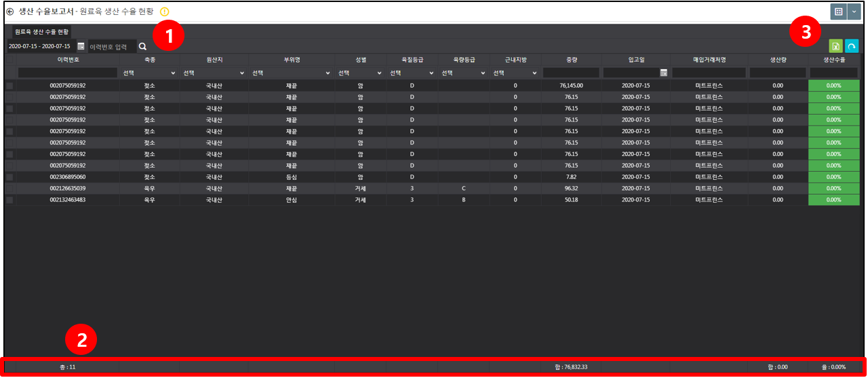
Task: Open the grid layout button at top right
Action: [838, 12]
